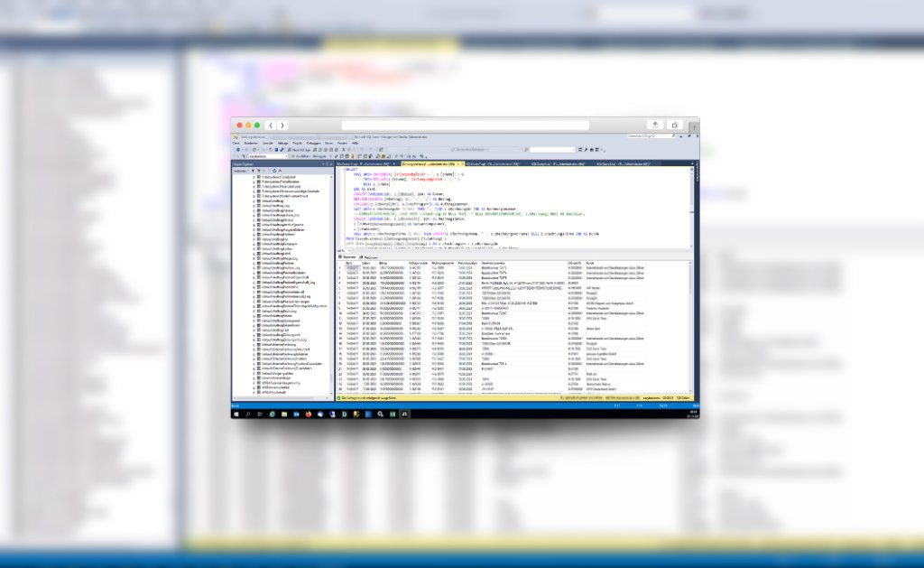924x568 pixels.
Task: Open the Verbinden dropdown in Object Explorer
Action: [242, 171]
